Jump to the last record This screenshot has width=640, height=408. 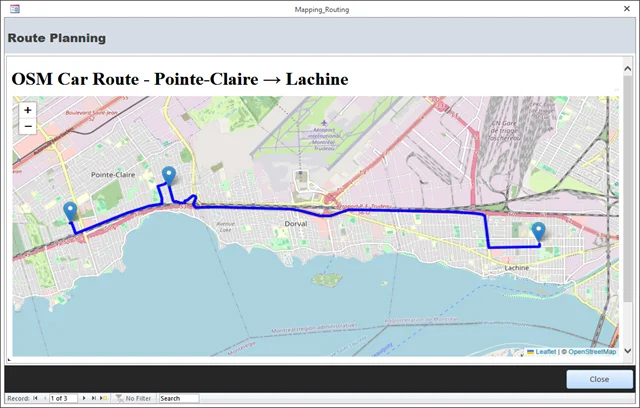[94, 398]
